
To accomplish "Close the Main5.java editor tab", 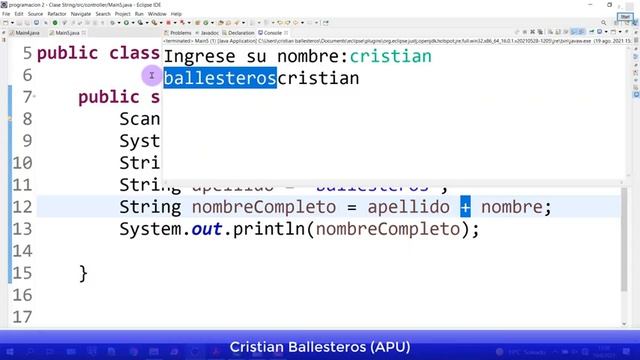I will coord(84,33).
